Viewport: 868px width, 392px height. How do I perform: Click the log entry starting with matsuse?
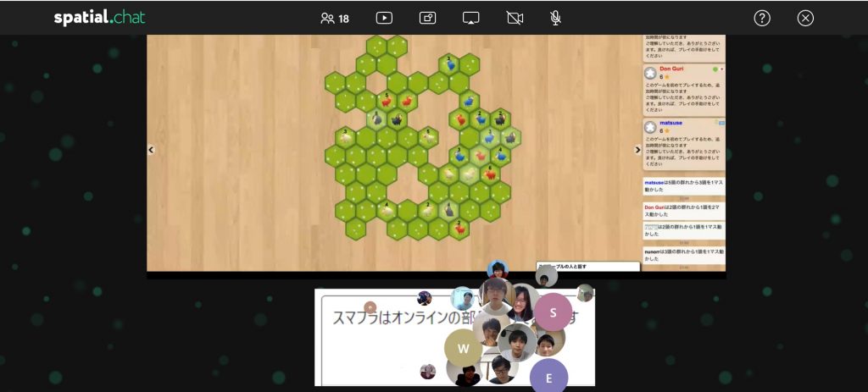click(x=684, y=186)
